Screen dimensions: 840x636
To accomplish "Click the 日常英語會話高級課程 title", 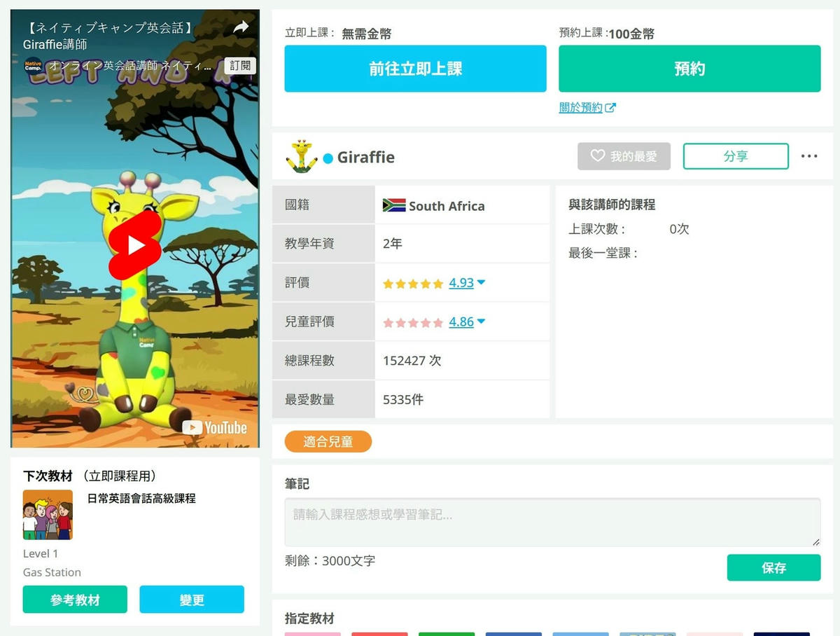I will [x=141, y=499].
